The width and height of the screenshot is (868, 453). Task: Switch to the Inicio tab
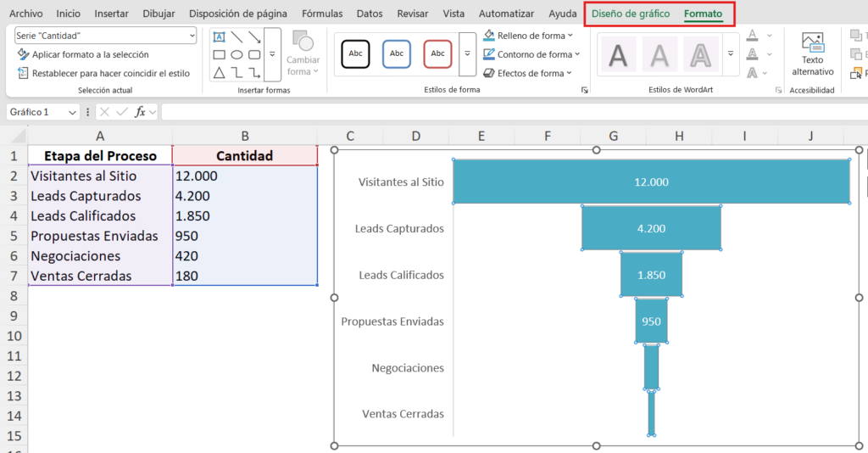68,14
